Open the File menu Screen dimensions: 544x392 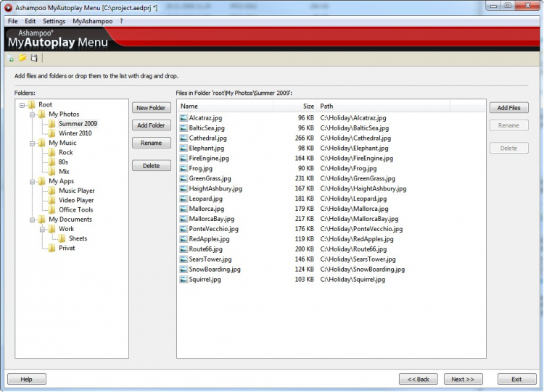pos(13,21)
